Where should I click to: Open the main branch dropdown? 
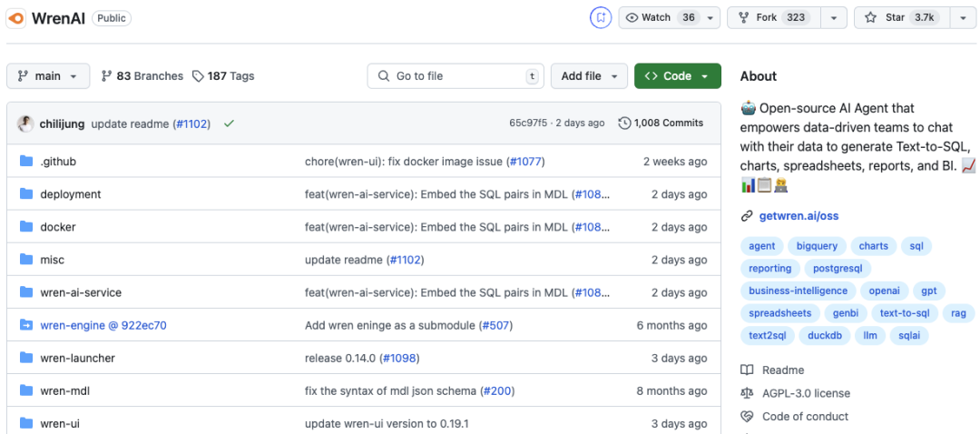click(x=48, y=76)
